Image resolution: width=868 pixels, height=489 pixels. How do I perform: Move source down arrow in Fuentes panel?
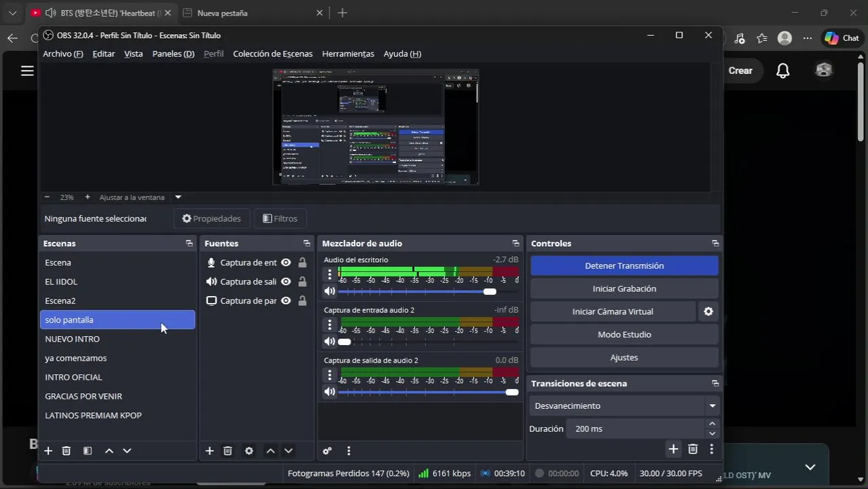289,451
